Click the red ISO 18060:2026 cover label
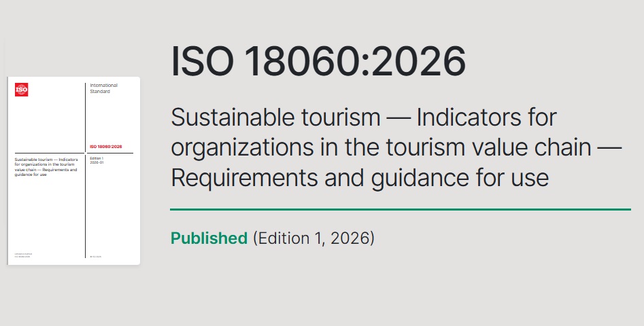This screenshot has height=326, width=644. (106, 147)
